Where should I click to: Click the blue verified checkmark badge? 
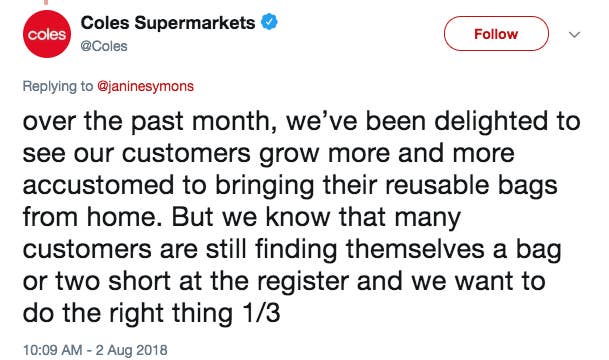coord(269,22)
